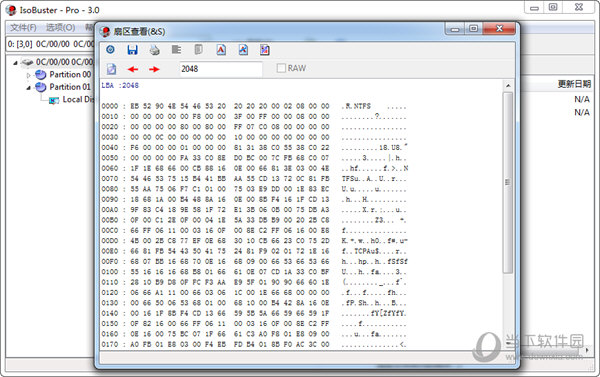Image resolution: width=600 pixels, height=377 pixels.
Task: Click the blue-red A document icon
Action: click(243, 50)
